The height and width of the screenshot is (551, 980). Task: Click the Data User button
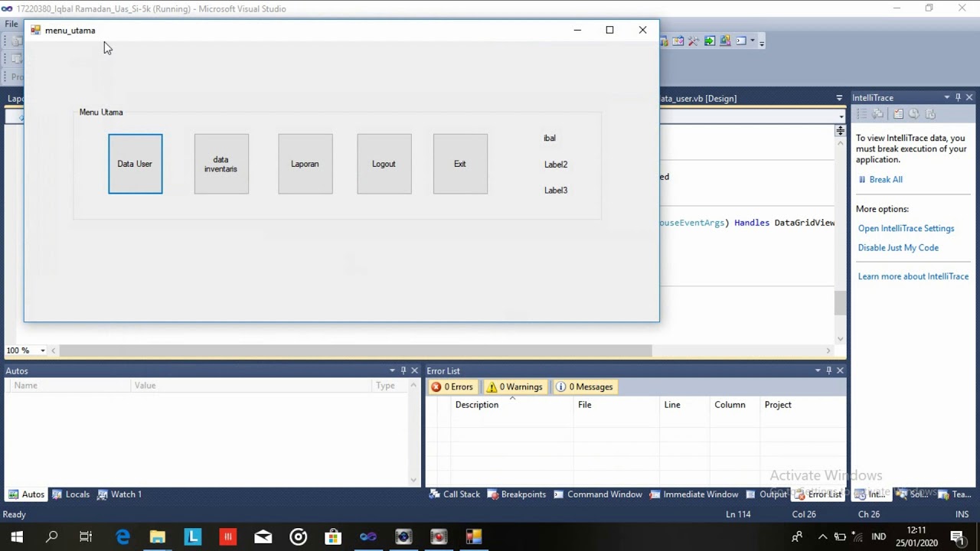click(x=135, y=164)
